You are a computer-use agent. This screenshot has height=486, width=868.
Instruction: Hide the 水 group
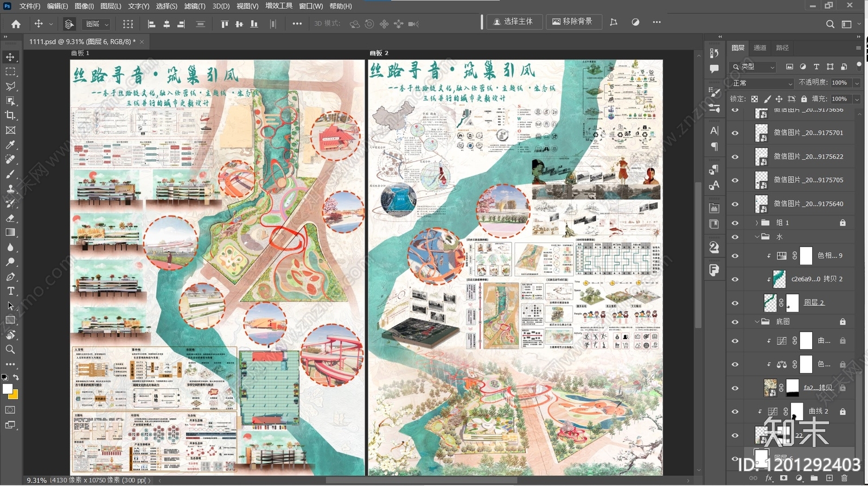pos(735,237)
